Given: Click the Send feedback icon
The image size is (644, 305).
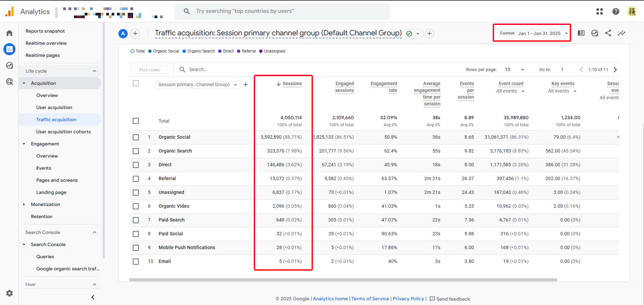Looking at the screenshot, I should click(x=432, y=299).
